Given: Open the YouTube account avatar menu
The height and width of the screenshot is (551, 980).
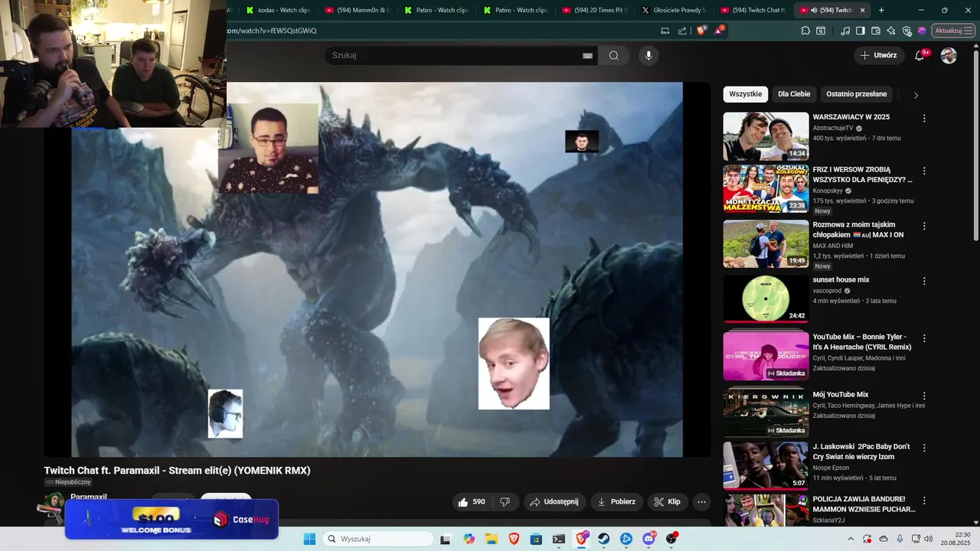Looking at the screenshot, I should 949,55.
